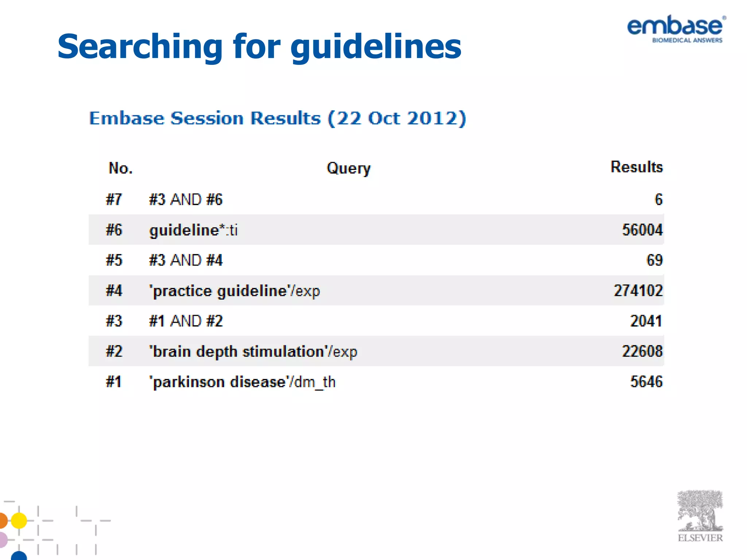Image resolution: width=747 pixels, height=560 pixels.
Task: Click 'BIOMEDICAL ANSWERS' tagline under Embase logo
Action: coord(687,40)
